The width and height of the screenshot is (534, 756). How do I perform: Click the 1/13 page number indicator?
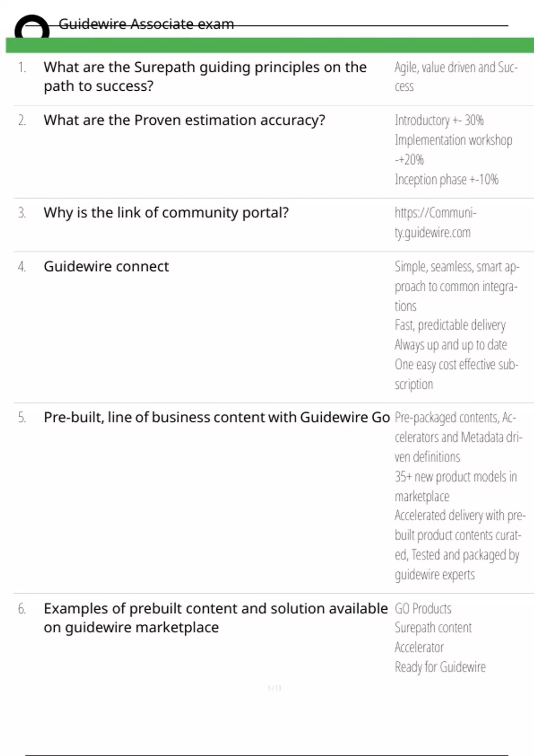point(274,688)
